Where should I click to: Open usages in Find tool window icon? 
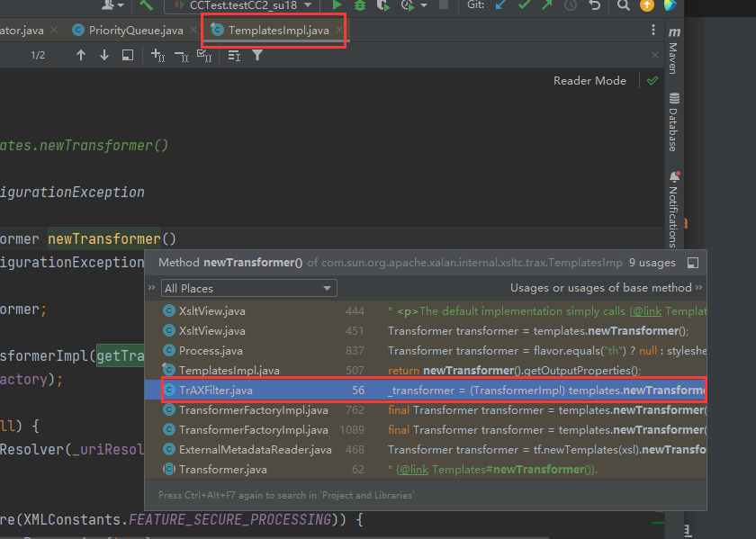point(693,263)
